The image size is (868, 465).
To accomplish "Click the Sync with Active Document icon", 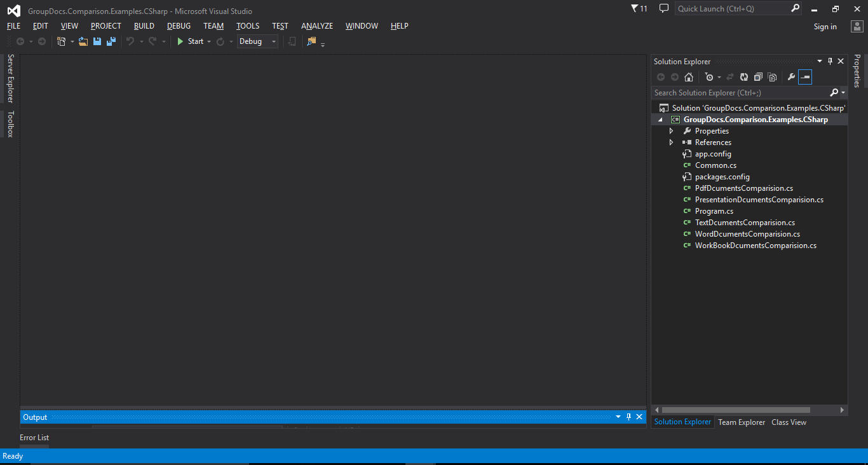I will 730,77.
